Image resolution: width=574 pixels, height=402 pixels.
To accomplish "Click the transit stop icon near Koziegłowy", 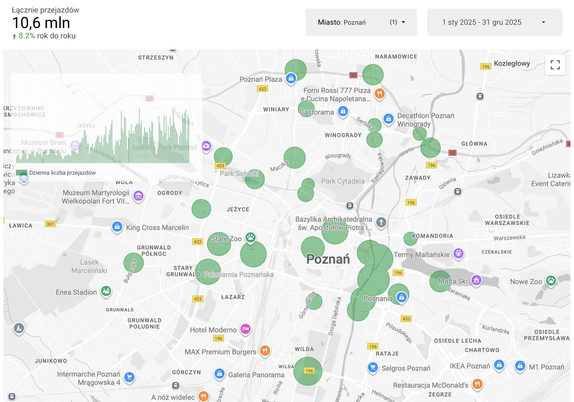I will tap(480, 96).
